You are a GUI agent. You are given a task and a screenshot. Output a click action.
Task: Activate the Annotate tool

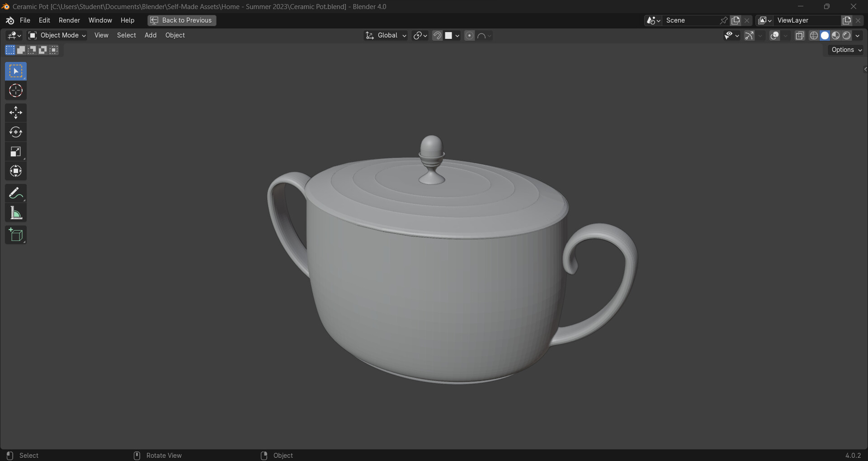16,193
